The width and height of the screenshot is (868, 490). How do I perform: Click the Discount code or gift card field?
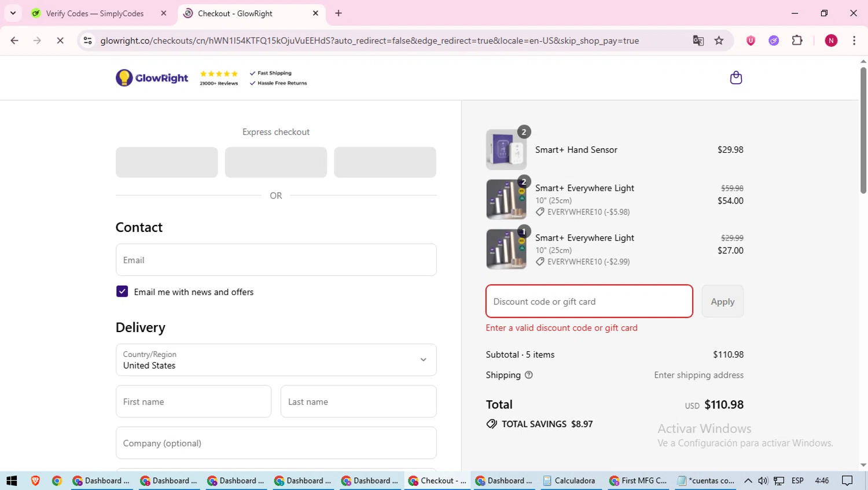click(589, 301)
